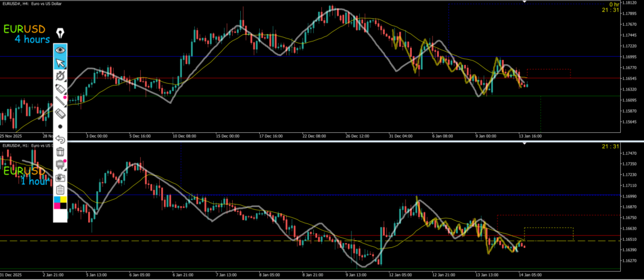Click the brush size dot
The image size is (644, 280).
[60, 126]
